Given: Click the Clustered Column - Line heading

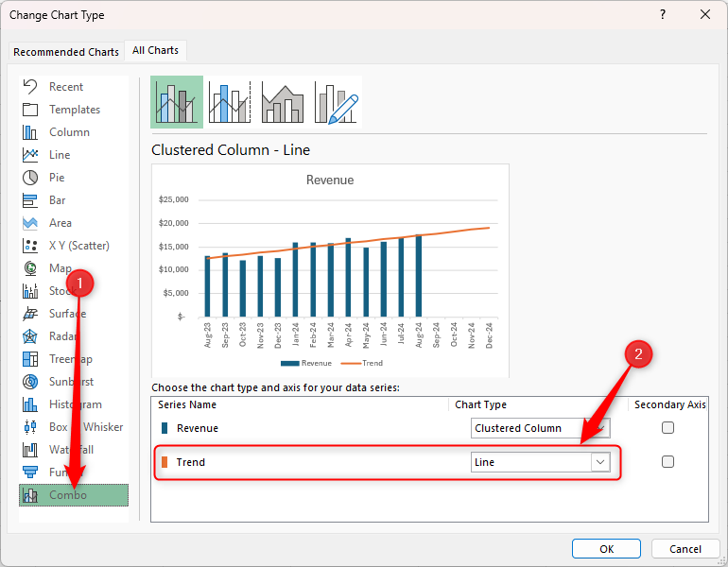Looking at the screenshot, I should (231, 150).
